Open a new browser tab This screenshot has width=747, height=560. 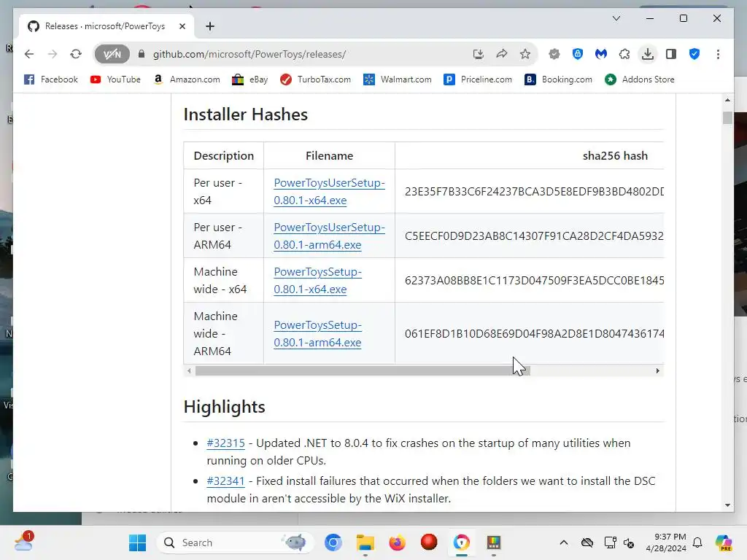point(210,26)
